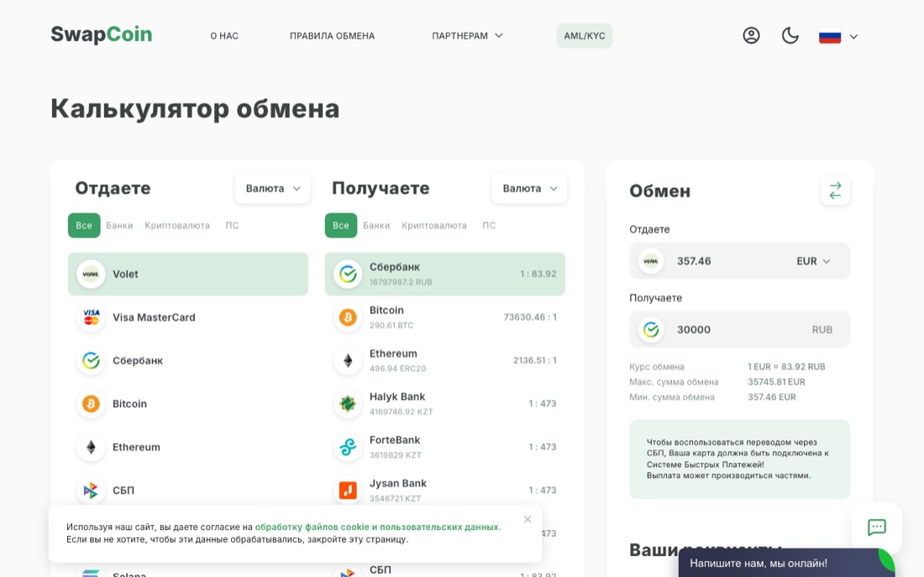Click the RUB currency label
The height and width of the screenshot is (577, 924).
822,329
